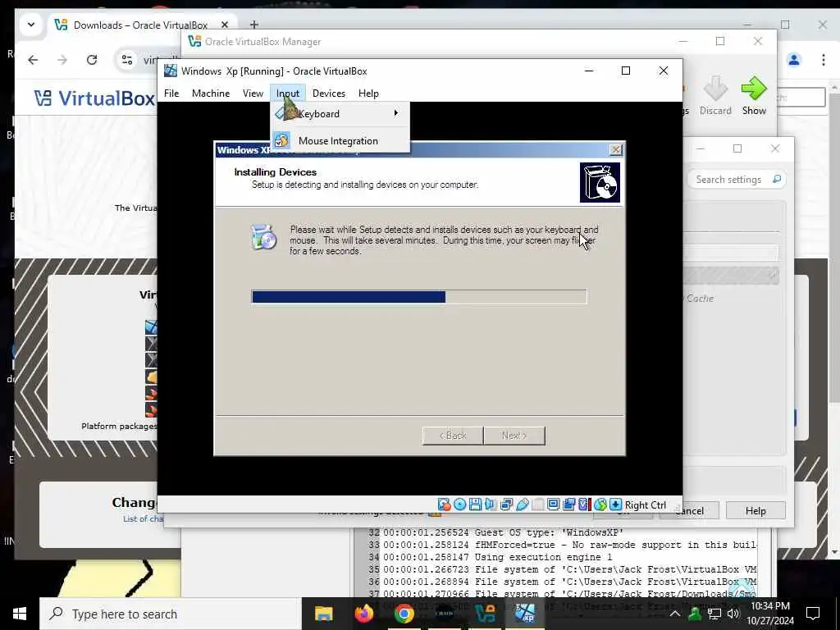Click the magnifier icon in Search settings
This screenshot has height=630, width=840.
coord(777,179)
